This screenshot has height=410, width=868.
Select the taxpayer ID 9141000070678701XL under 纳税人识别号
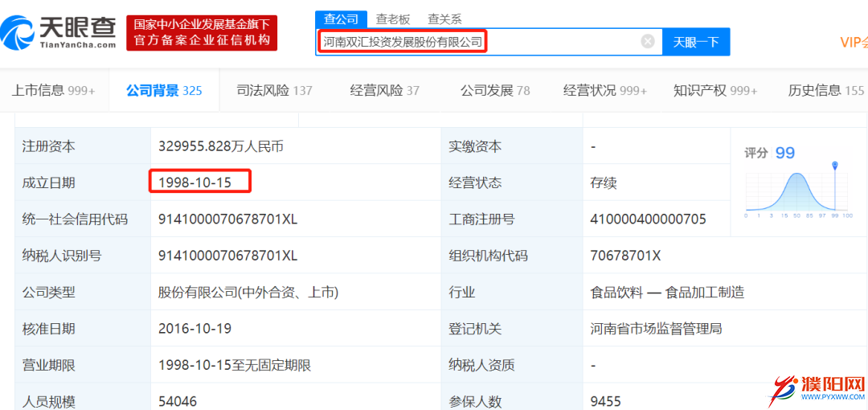pos(228,256)
